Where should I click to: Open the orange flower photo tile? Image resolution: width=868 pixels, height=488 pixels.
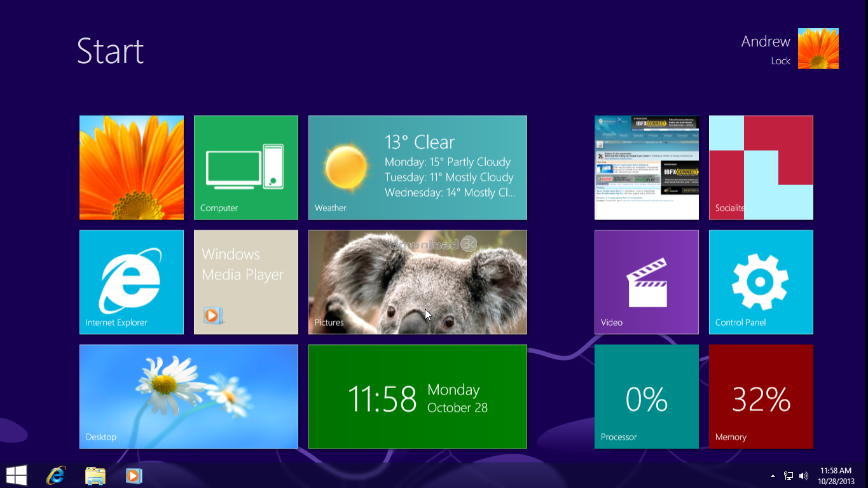click(x=131, y=167)
